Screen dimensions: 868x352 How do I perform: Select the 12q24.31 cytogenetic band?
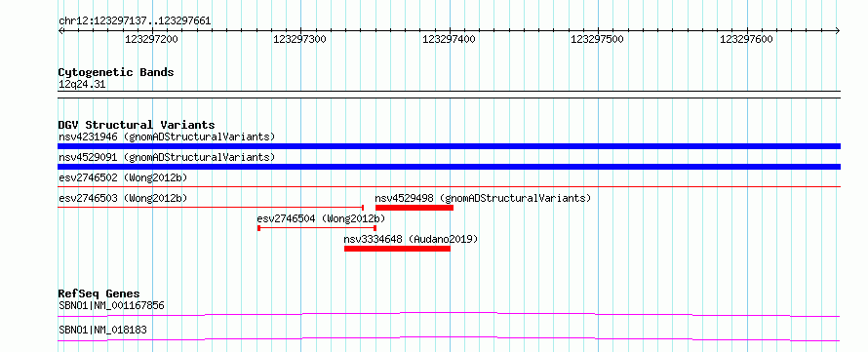[82, 85]
